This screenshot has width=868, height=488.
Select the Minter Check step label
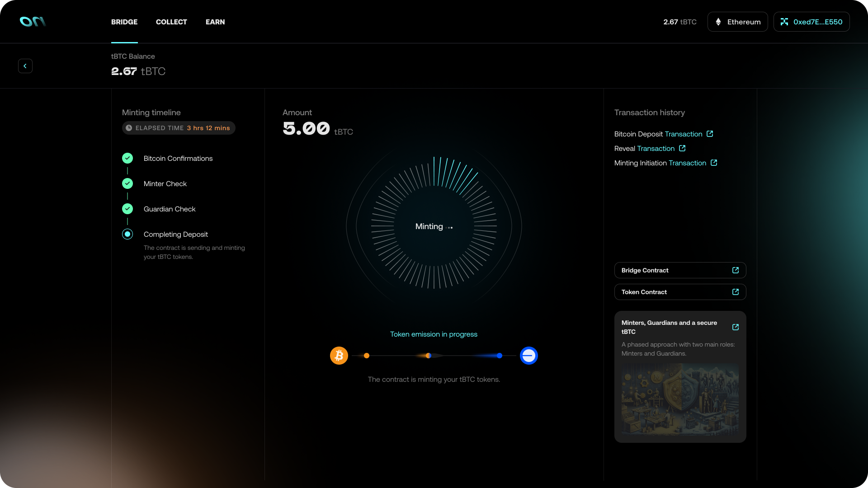(x=165, y=184)
